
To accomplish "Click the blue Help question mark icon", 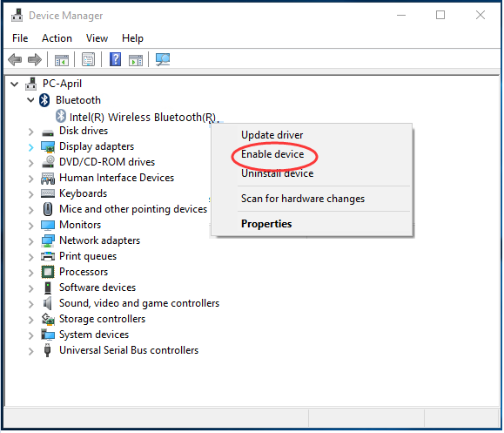I will [115, 59].
